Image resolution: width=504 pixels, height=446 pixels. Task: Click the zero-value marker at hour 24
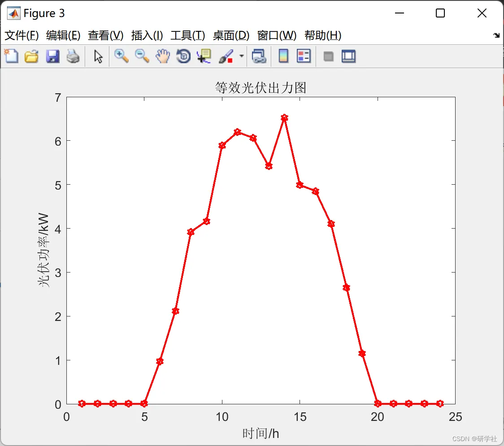[x=440, y=403]
